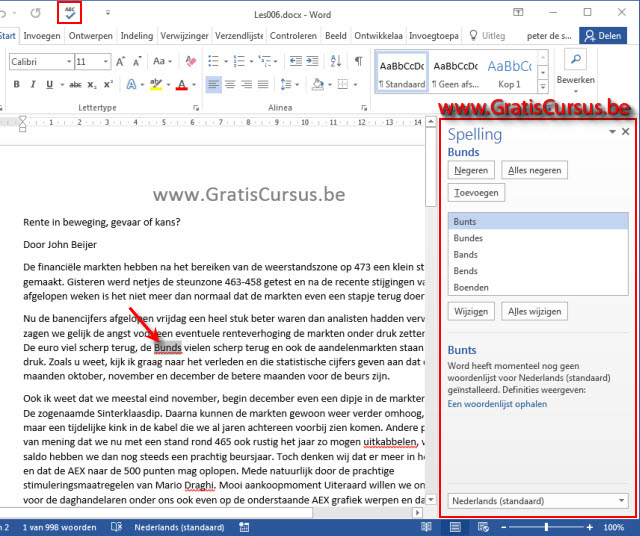
Task: Open text effects tool
Action: 131,85
